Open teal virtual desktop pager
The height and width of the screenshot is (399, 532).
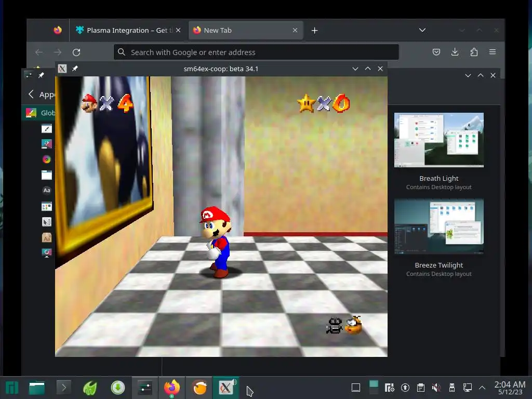pyautogui.click(x=374, y=388)
